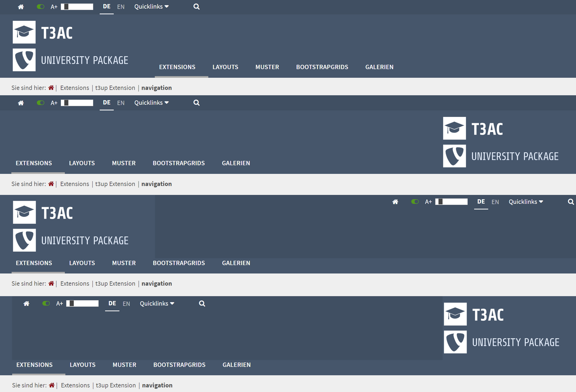Click the red home icon in the second breadcrumb
This screenshot has width=576, height=392.
51,183
